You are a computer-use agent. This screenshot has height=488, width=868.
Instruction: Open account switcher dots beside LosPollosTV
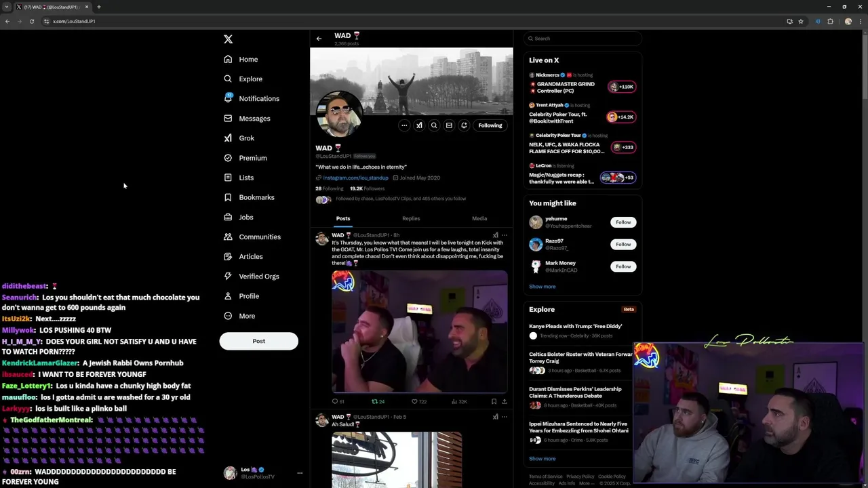(300, 473)
